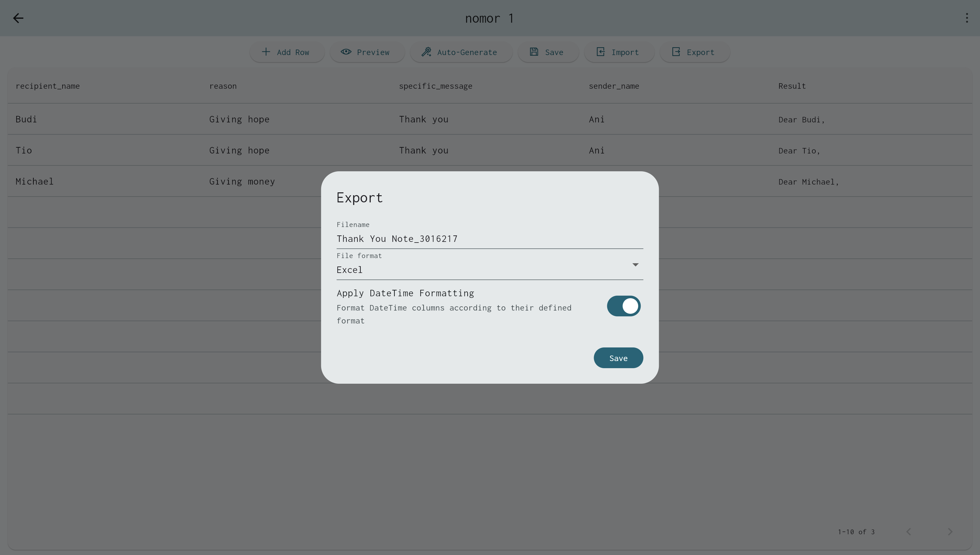Open the Import option

click(x=619, y=52)
